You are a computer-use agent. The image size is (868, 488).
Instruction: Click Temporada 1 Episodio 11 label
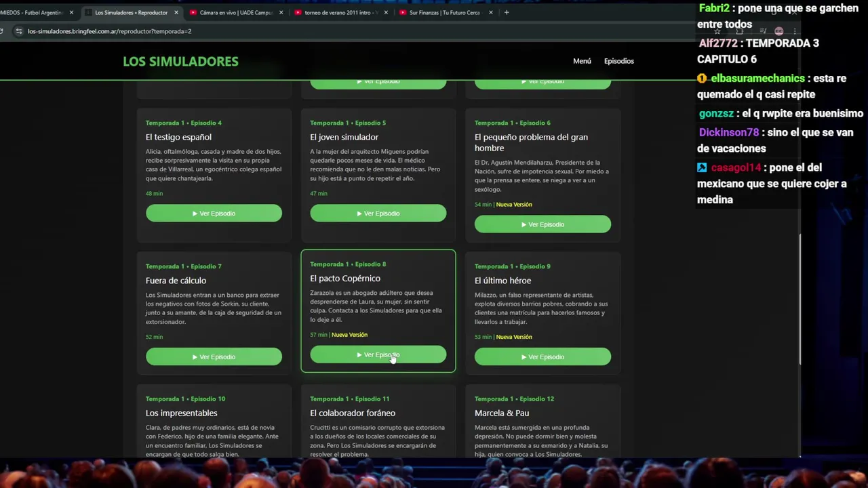349,399
